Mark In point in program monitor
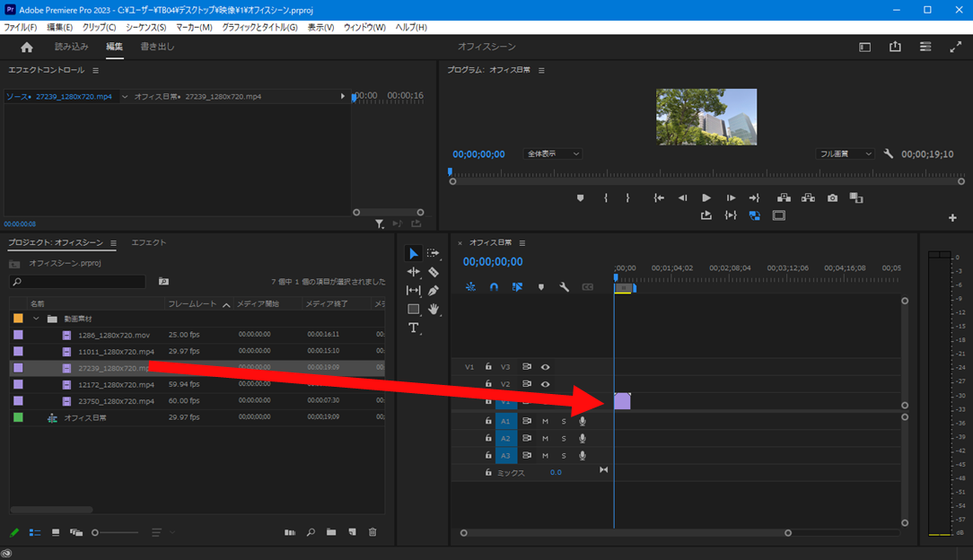 point(606,197)
